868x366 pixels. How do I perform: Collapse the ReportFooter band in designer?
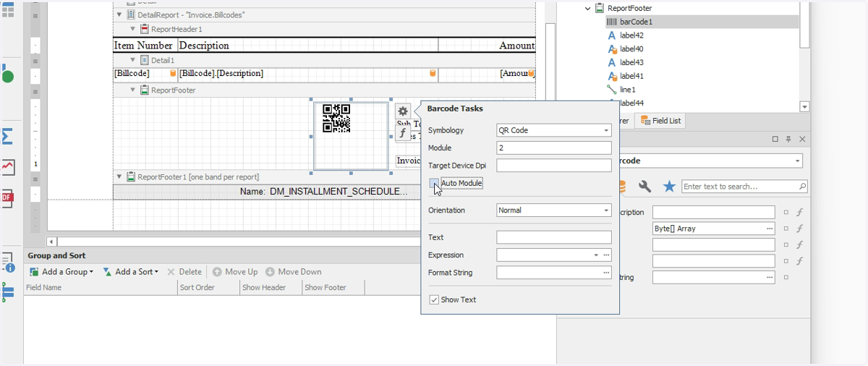coord(133,90)
